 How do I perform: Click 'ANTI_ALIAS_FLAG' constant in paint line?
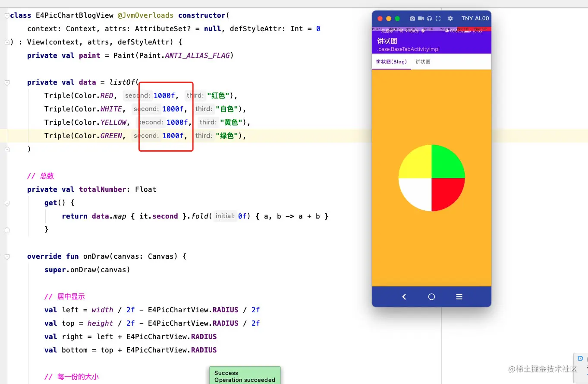(x=197, y=56)
